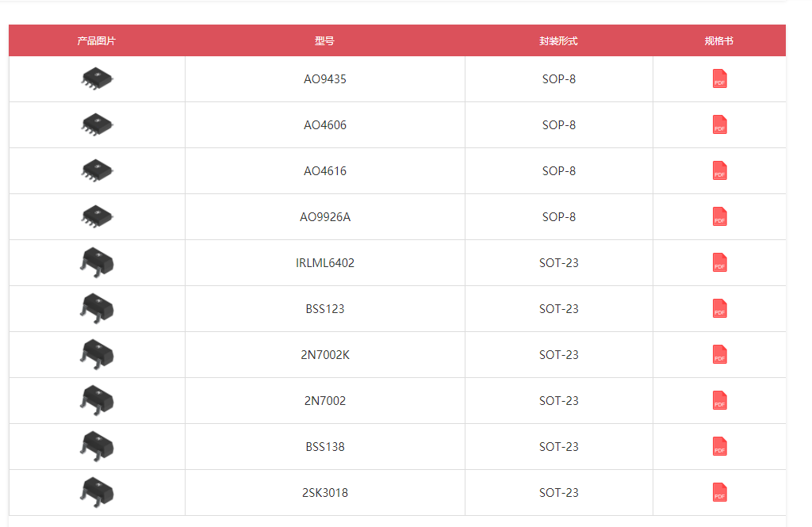
Task: Click the 规格书 column header
Action: (718, 41)
